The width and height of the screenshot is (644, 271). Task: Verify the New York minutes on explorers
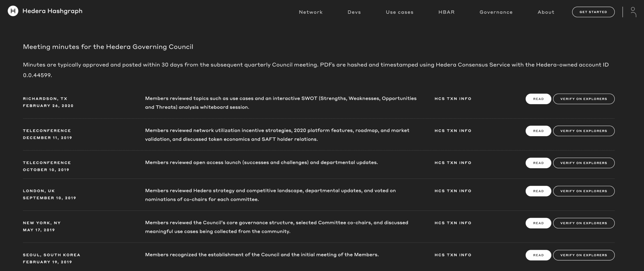pyautogui.click(x=584, y=223)
